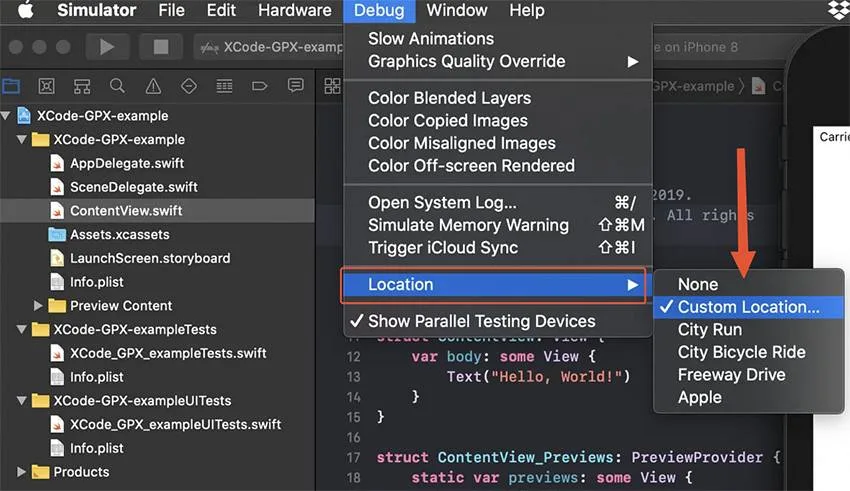Toggle Slow Animations
Viewport: 850px width, 491px height.
tap(498, 38)
